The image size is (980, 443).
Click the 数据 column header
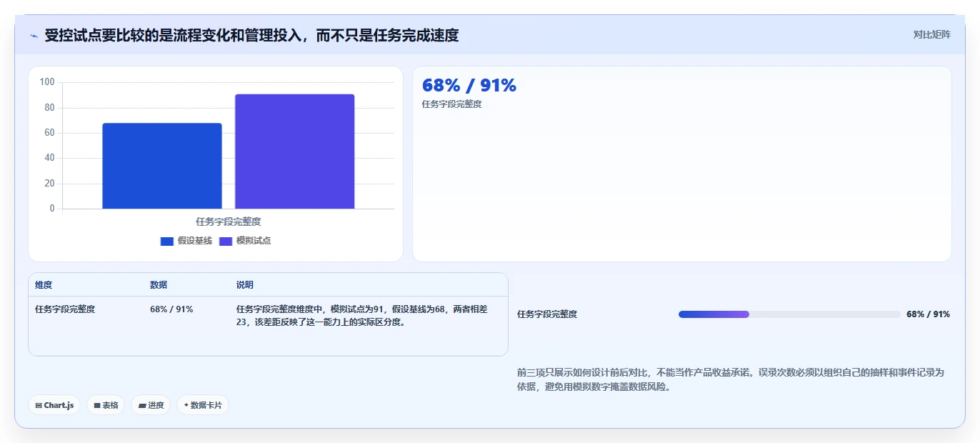159,284
